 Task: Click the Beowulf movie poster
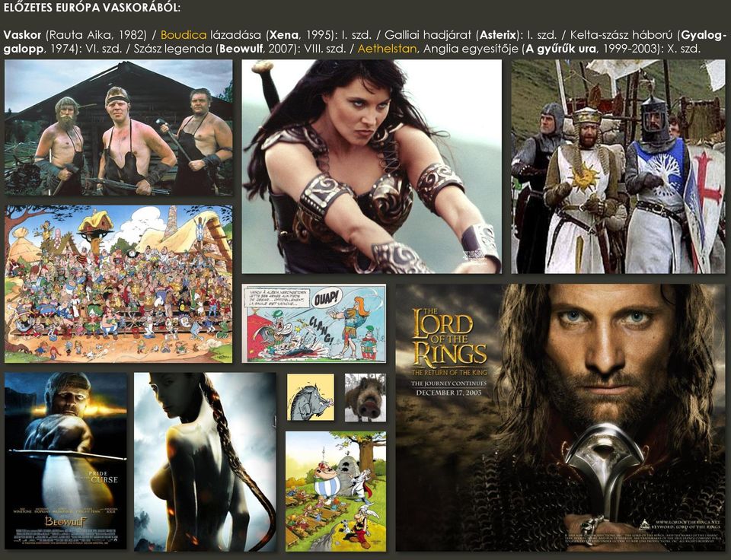pyautogui.click(x=65, y=461)
